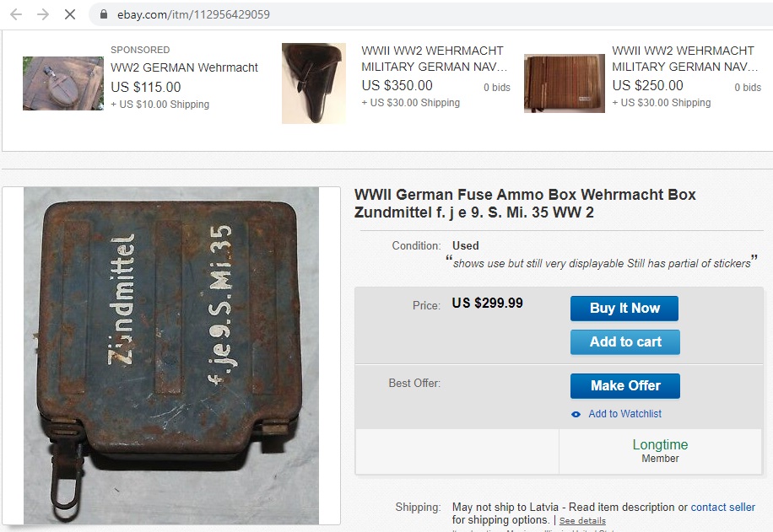This screenshot has height=532, width=773.
Task: Open black holster item thumbnail
Action: tap(314, 83)
